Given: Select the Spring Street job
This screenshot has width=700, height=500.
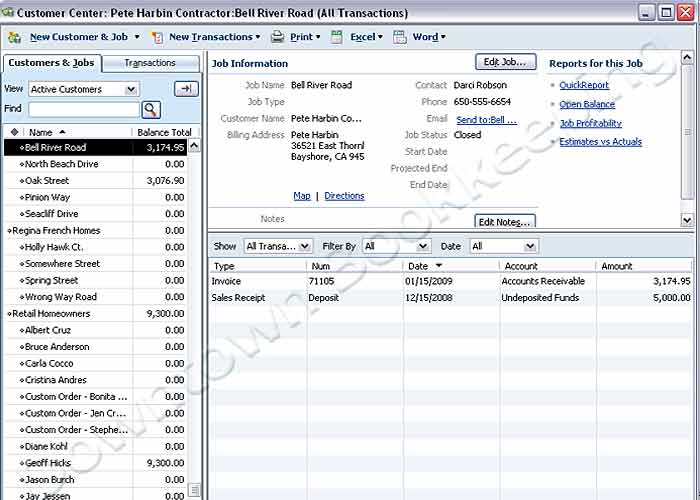Looking at the screenshot, I should point(96,280).
